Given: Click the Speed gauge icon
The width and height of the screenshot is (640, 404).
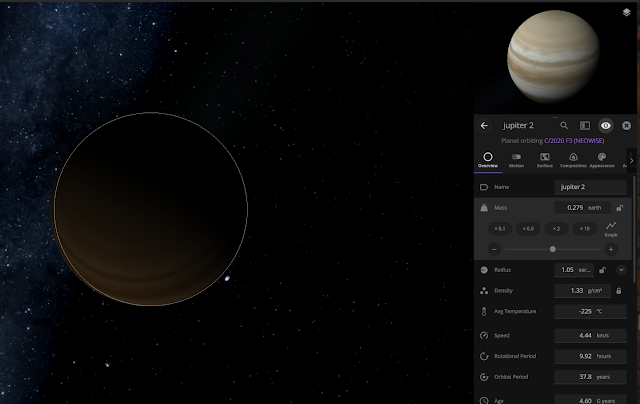Looking at the screenshot, I should point(484,335).
